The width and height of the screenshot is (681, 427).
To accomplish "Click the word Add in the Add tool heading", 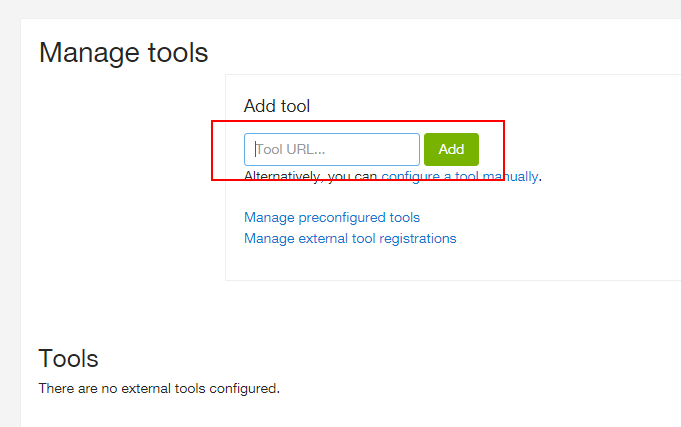I will coord(260,106).
